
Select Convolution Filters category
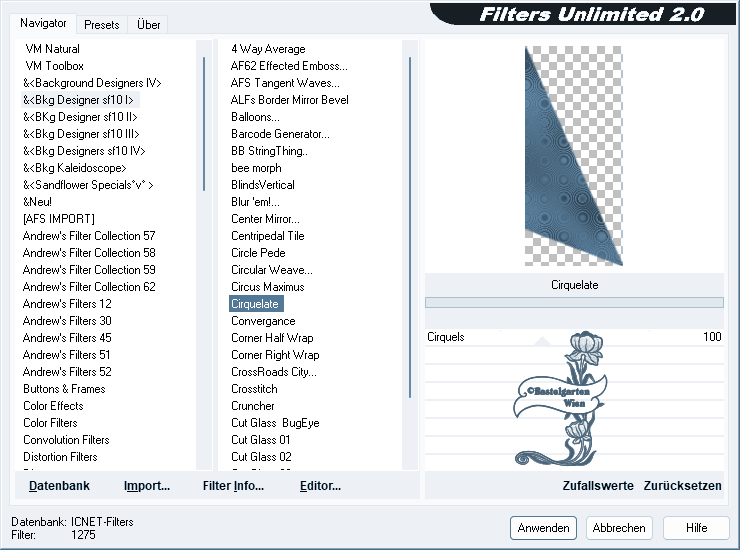pos(66,440)
